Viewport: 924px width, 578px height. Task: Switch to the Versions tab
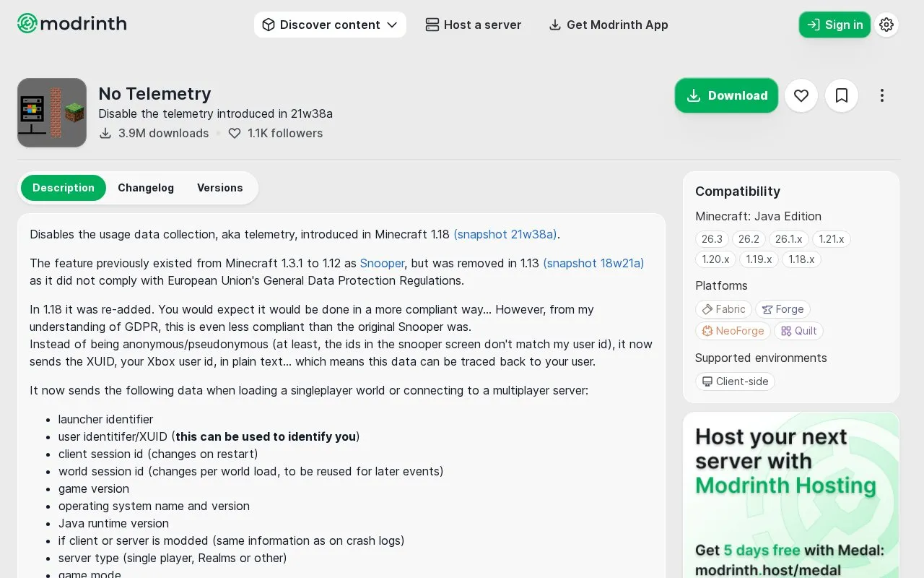coord(220,188)
